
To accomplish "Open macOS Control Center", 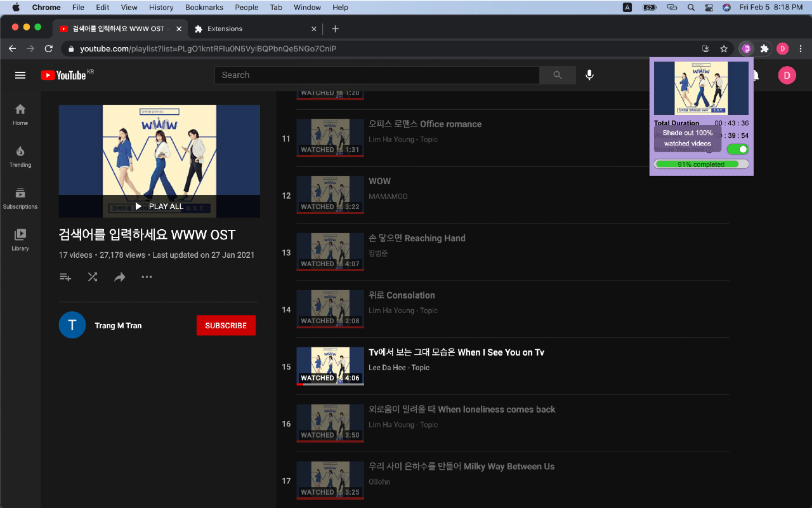I will coord(709,8).
